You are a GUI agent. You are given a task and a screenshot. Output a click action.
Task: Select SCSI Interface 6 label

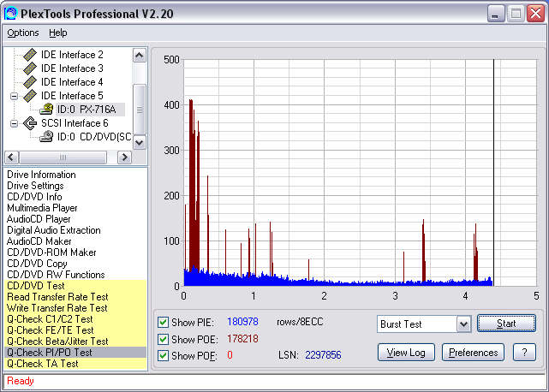75,123
